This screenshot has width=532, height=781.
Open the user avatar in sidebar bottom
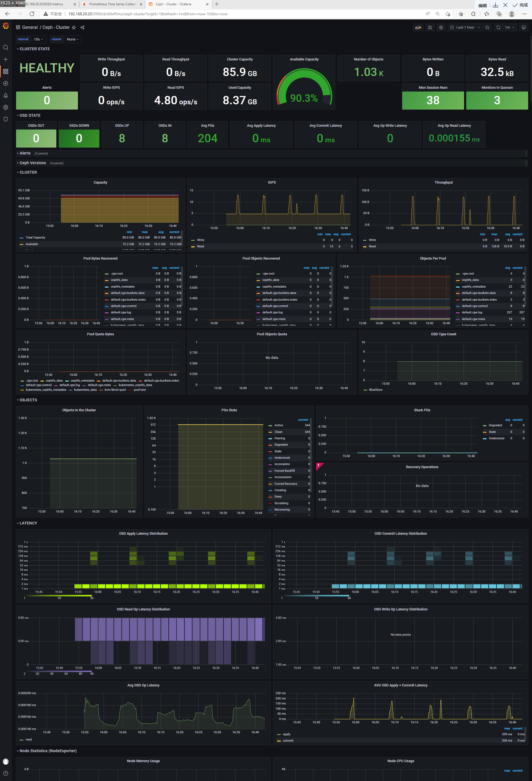(6, 762)
